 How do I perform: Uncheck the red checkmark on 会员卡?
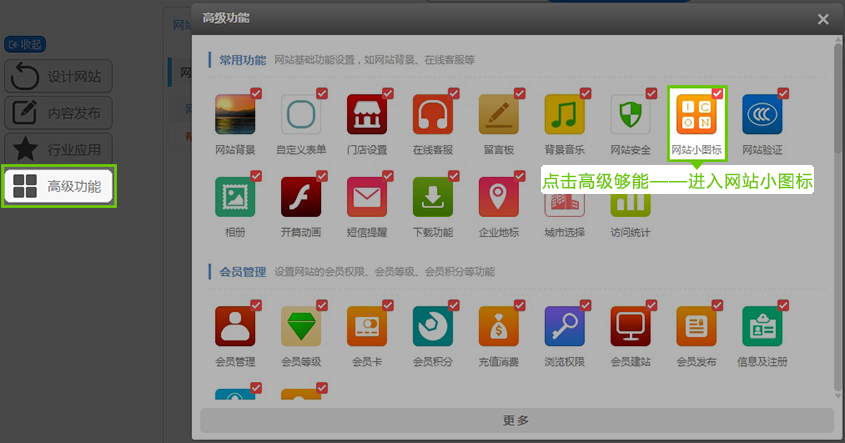coord(387,304)
